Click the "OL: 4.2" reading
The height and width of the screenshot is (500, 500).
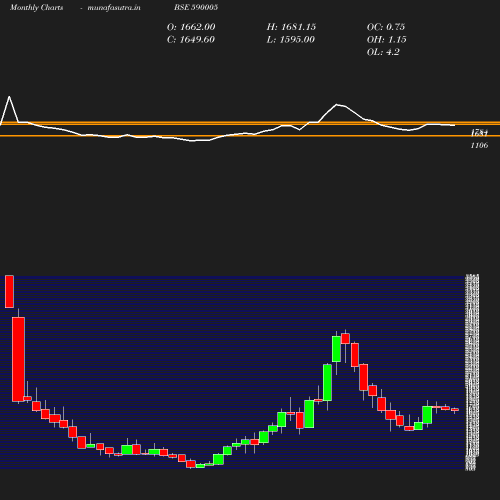point(383,52)
